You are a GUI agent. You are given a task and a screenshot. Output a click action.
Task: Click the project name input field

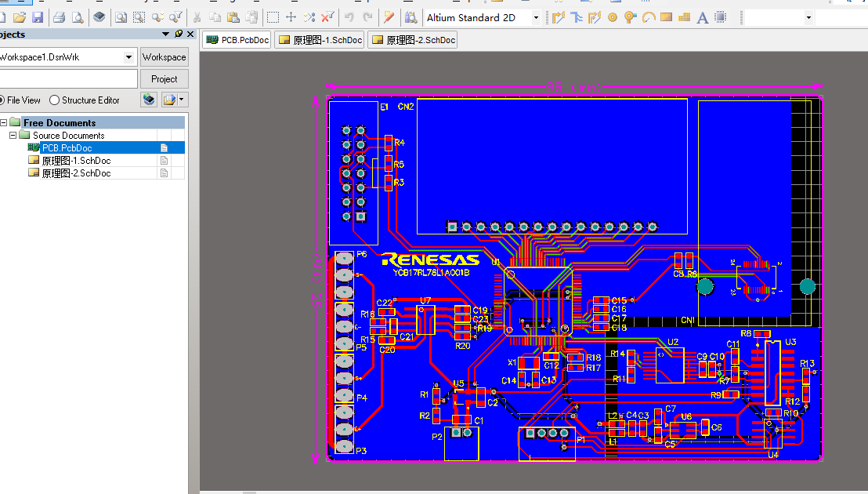click(67, 79)
